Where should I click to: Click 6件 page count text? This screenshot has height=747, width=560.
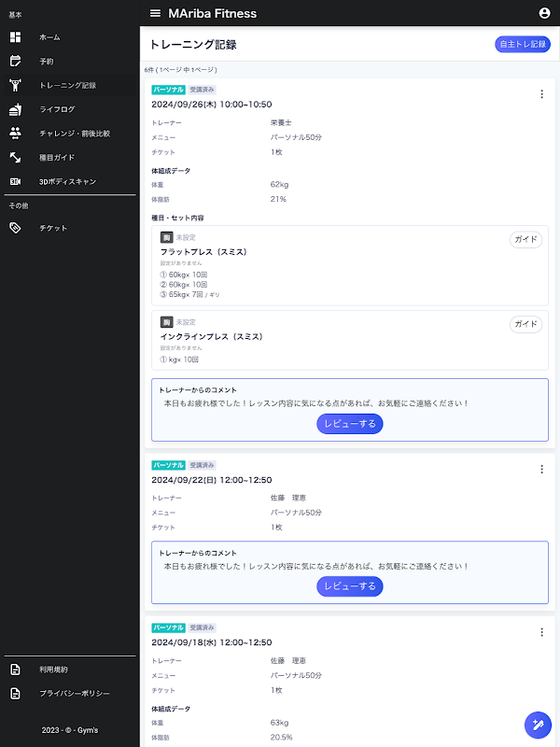point(180,70)
